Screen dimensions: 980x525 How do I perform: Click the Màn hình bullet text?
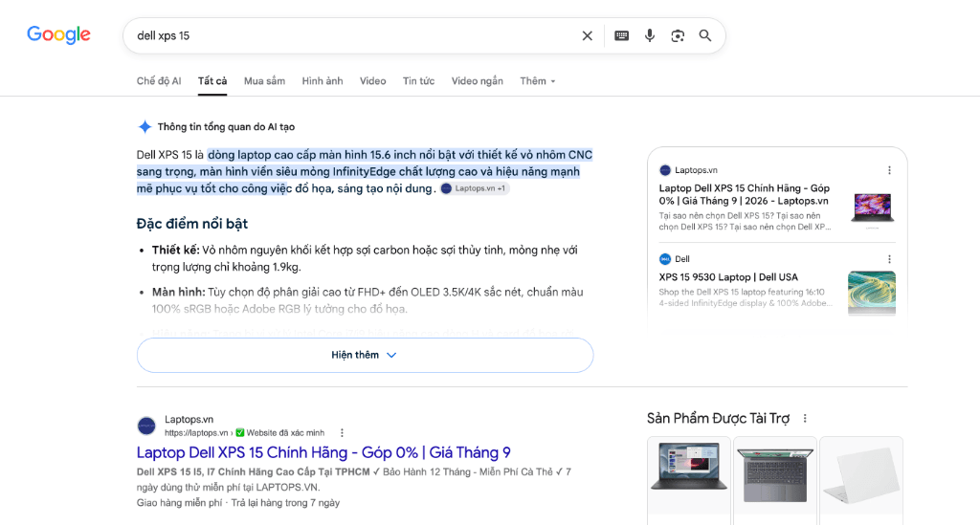[367, 300]
